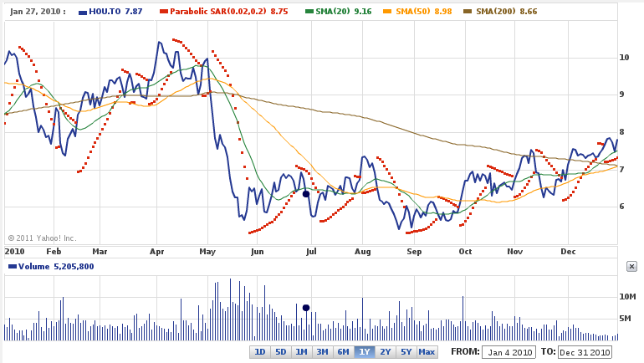Choose the 6M range button
This screenshot has width=644, height=363.
[344, 352]
